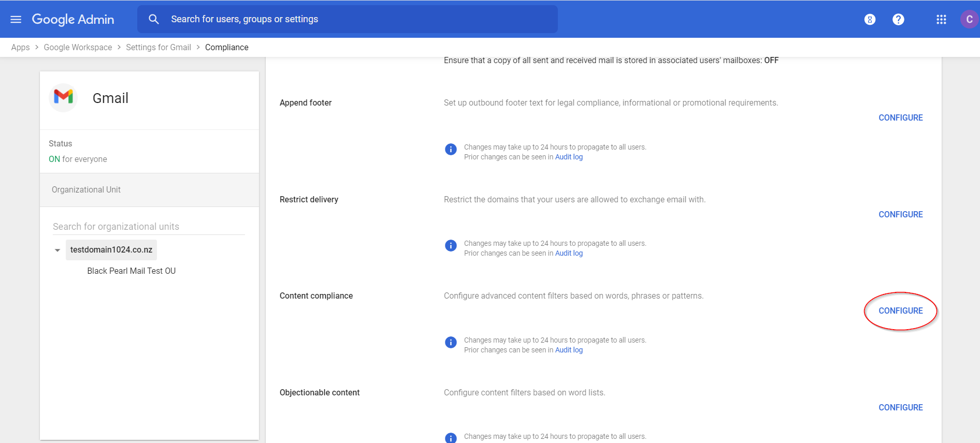The image size is (980, 443).
Task: Open Audit log under Append footer
Action: click(569, 157)
